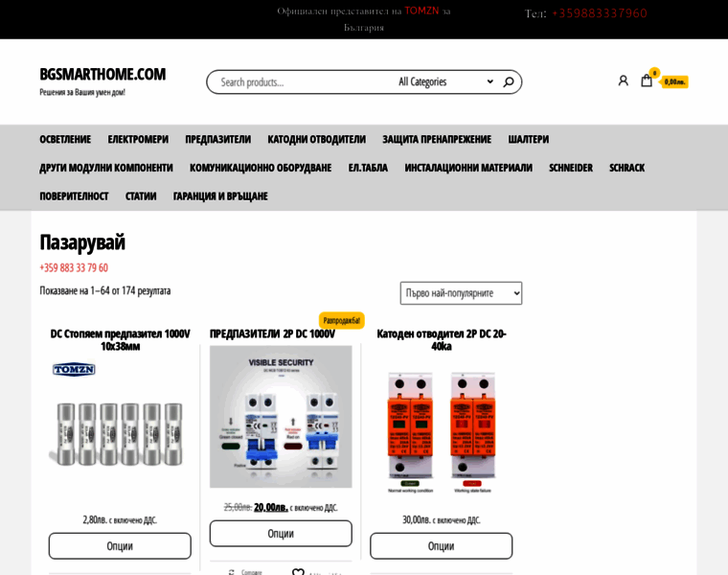Click the cart total 0,00лв. badge
Screen dimensions: 728x575
[x=674, y=81]
